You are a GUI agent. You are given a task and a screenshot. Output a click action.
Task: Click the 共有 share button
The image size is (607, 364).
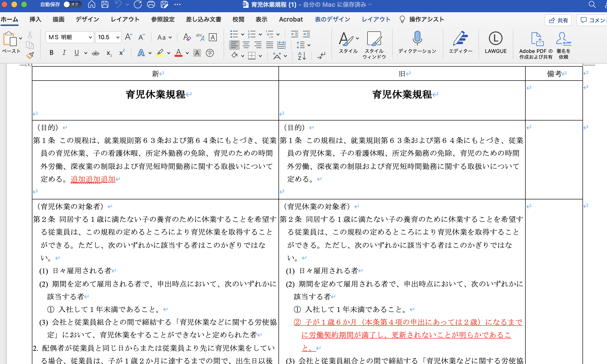(558, 20)
